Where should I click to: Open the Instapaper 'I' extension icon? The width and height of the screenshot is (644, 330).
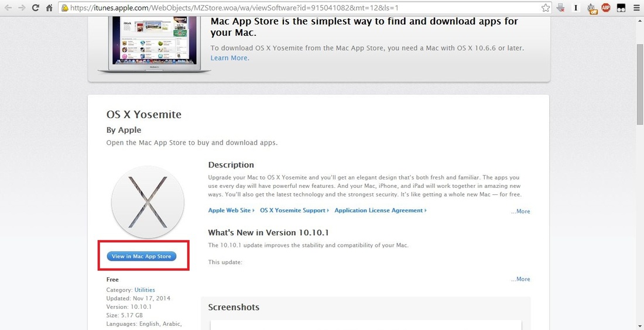(x=576, y=8)
